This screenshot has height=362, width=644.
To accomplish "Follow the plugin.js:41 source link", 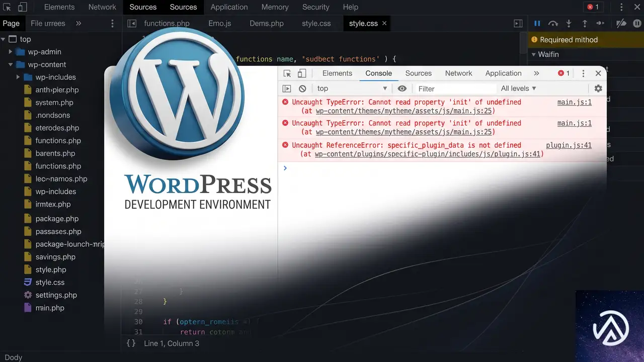I will tap(569, 145).
